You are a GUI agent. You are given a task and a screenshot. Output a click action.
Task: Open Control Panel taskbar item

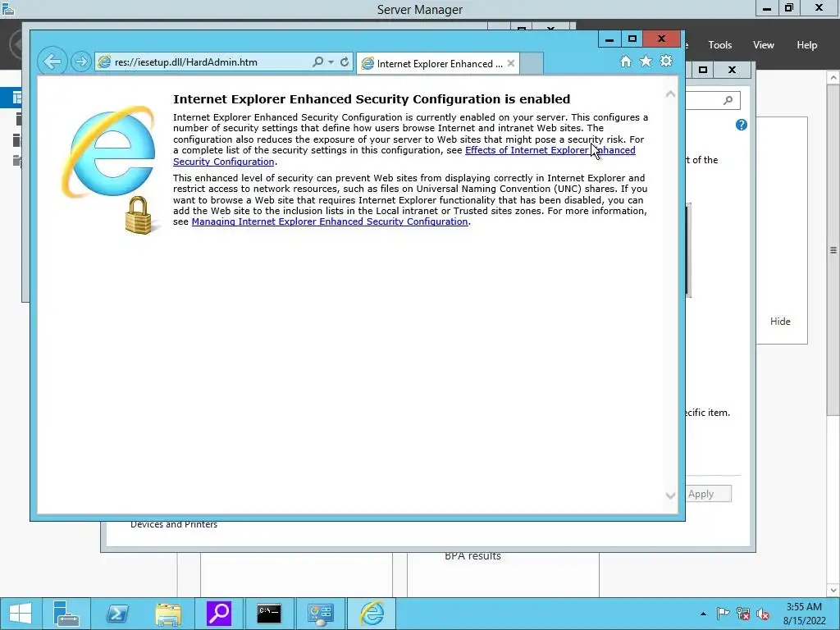(320, 614)
